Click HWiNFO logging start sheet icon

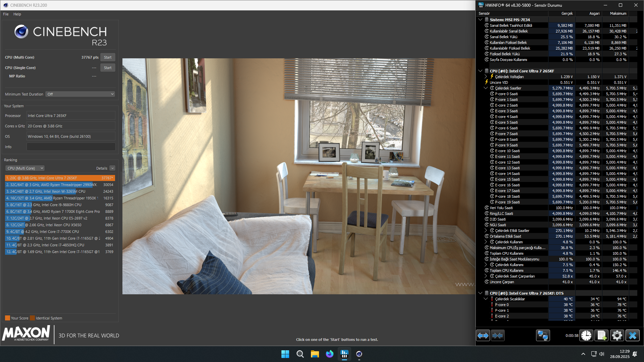[601, 336]
